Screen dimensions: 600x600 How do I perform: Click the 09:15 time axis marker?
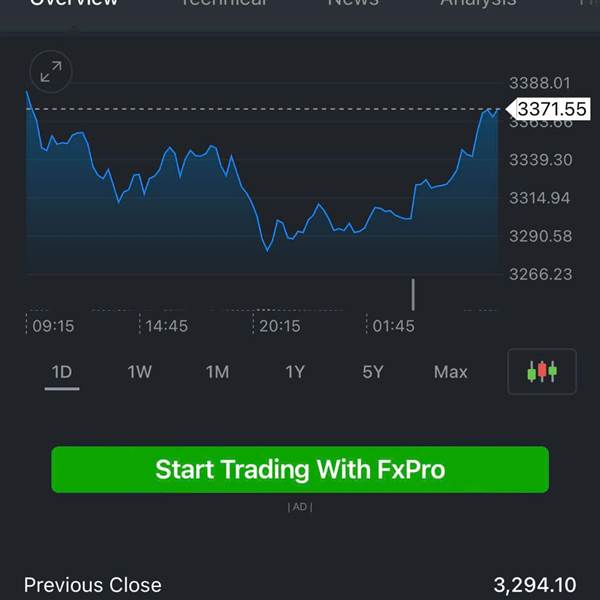coord(53,326)
